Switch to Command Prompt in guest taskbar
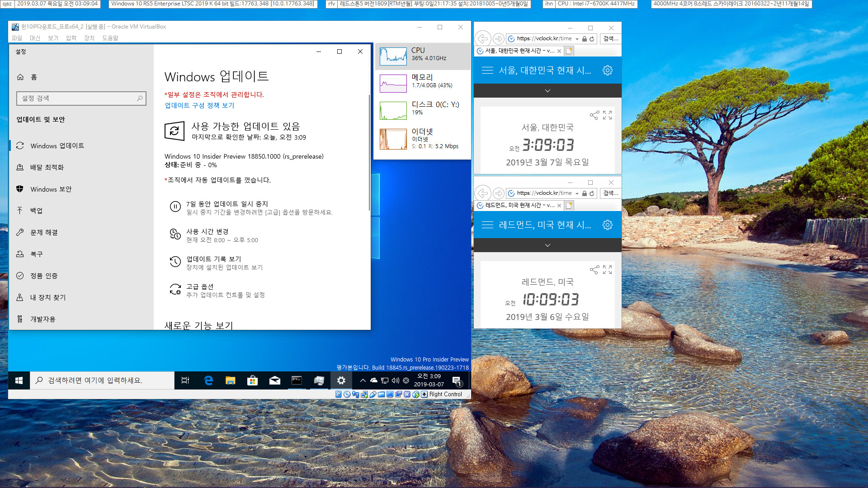The image size is (868, 488). (297, 380)
